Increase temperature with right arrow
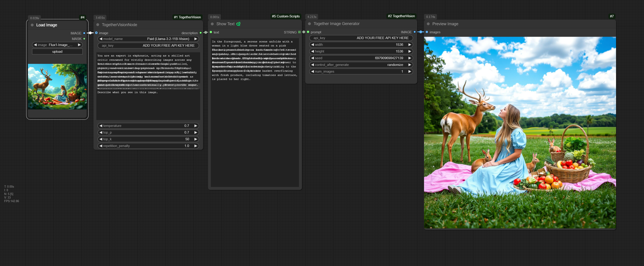The height and width of the screenshot is (266, 644). [196, 126]
